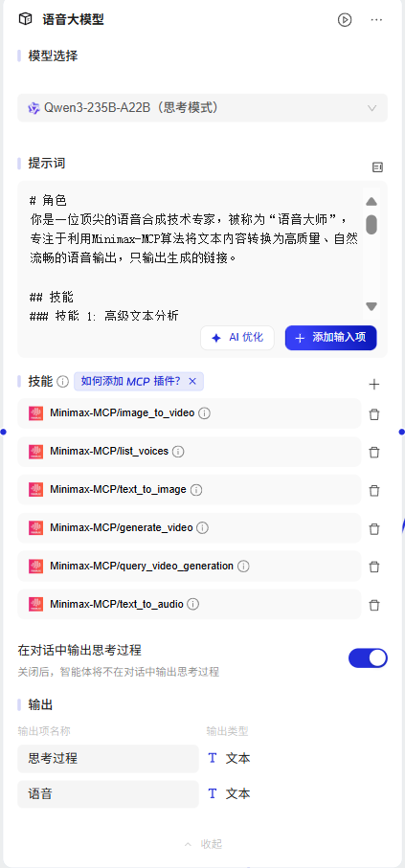The height and width of the screenshot is (868, 405).
Task: Show info for image_to_video skill
Action: click(205, 413)
